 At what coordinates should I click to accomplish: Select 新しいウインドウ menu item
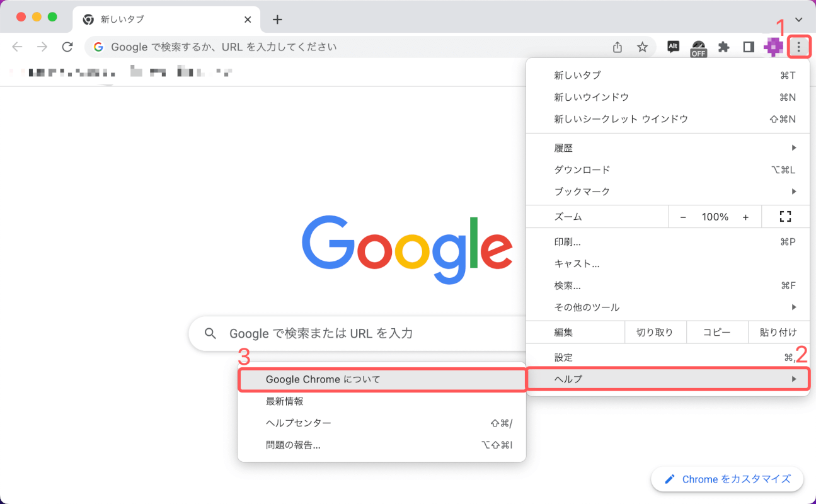coord(668,97)
